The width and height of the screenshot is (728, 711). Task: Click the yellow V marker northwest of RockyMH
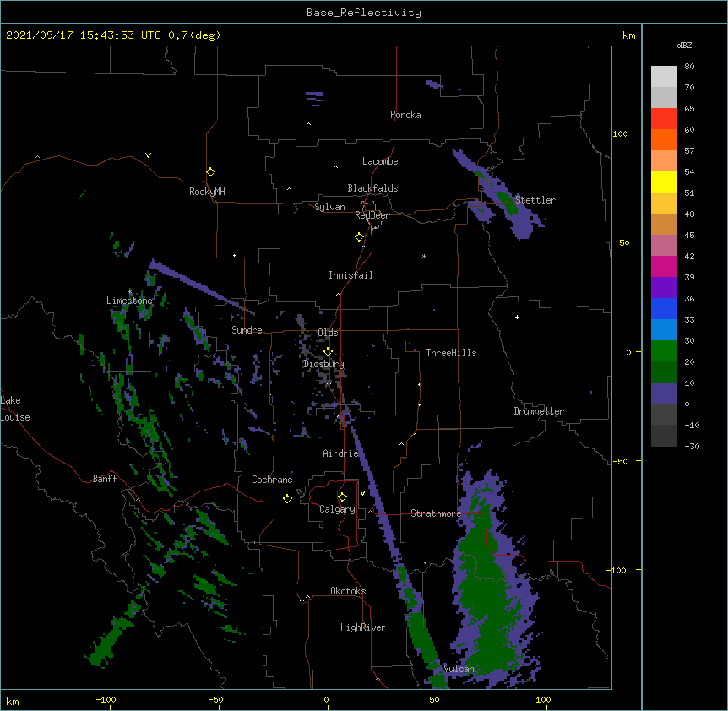(148, 155)
